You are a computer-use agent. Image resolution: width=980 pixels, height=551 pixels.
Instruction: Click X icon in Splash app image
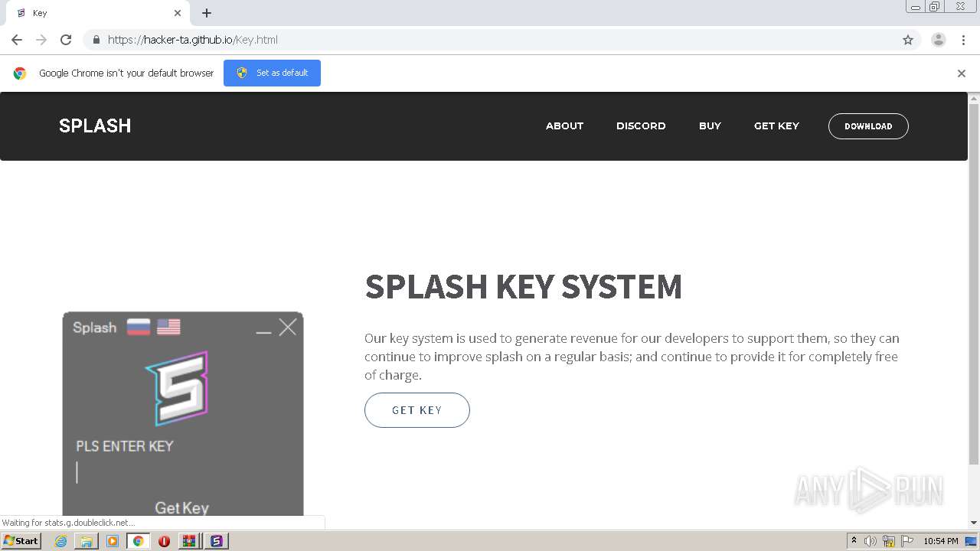coord(288,328)
